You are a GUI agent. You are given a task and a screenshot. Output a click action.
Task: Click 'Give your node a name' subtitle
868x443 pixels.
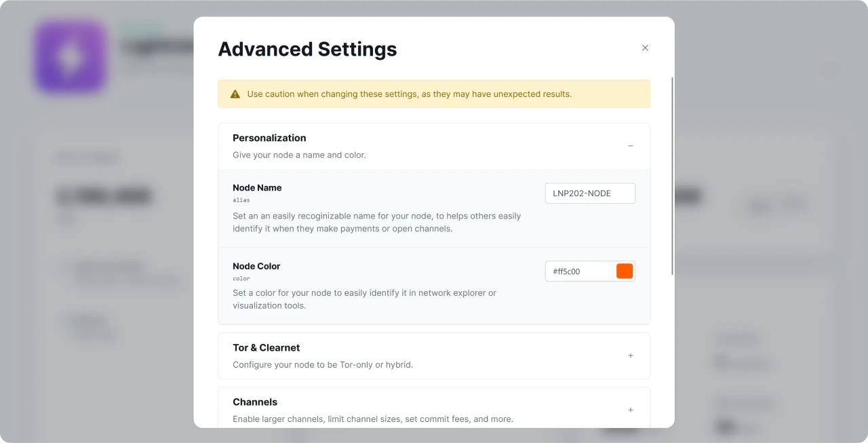click(299, 155)
